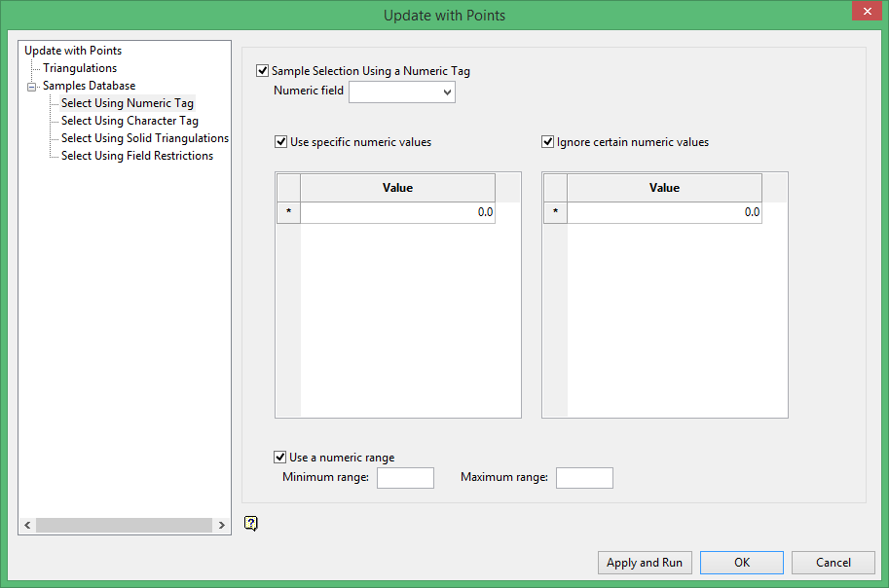Screen dimensions: 889x588
Task: Uncheck Sample Selection Using a Numeric Tag
Action: 262,71
